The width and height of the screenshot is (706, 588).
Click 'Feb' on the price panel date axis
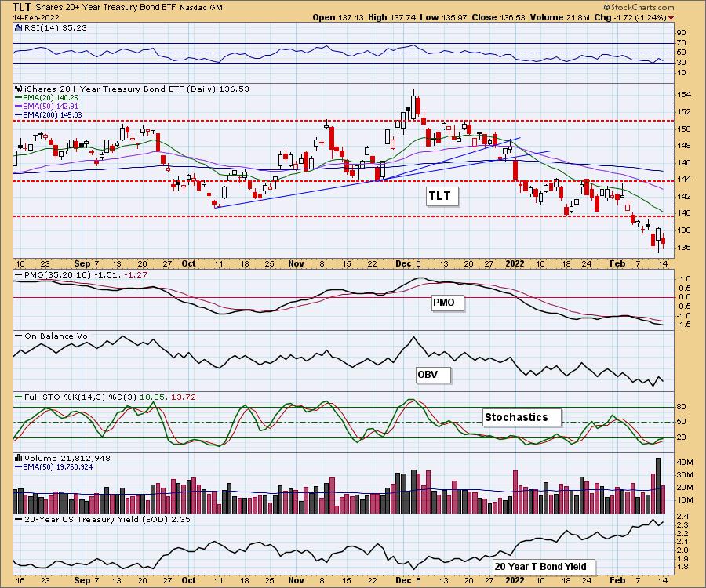617,263
